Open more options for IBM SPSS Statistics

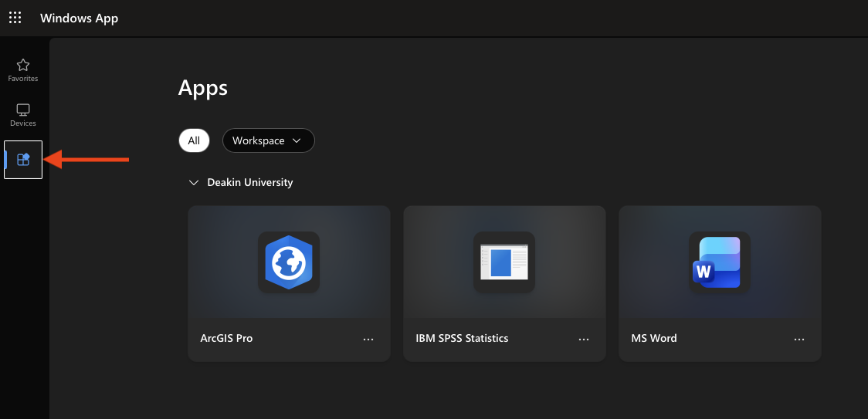point(584,339)
